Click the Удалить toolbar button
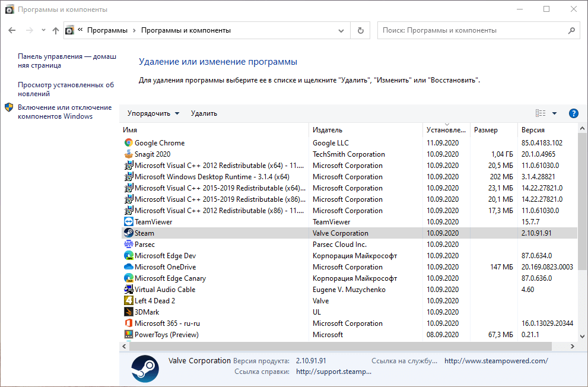Viewport: 588px width, 387px height. pyautogui.click(x=204, y=113)
